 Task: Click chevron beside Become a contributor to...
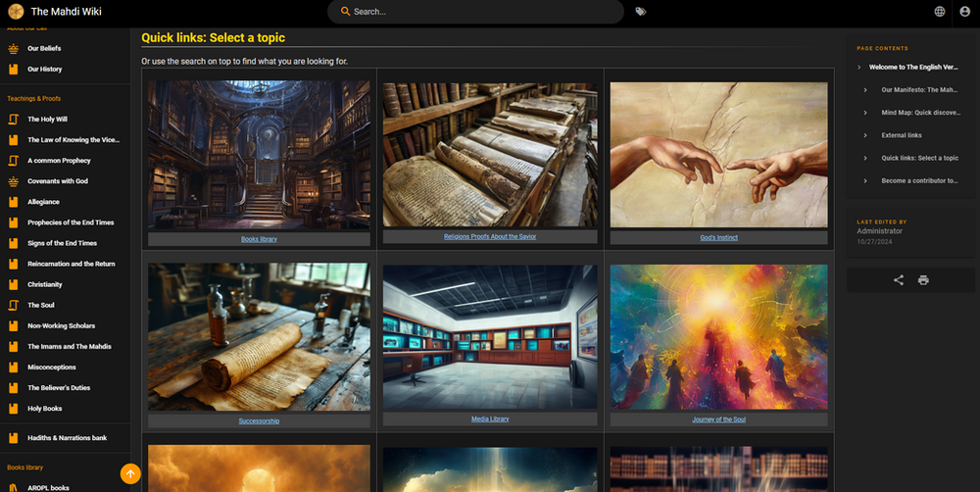tap(865, 180)
